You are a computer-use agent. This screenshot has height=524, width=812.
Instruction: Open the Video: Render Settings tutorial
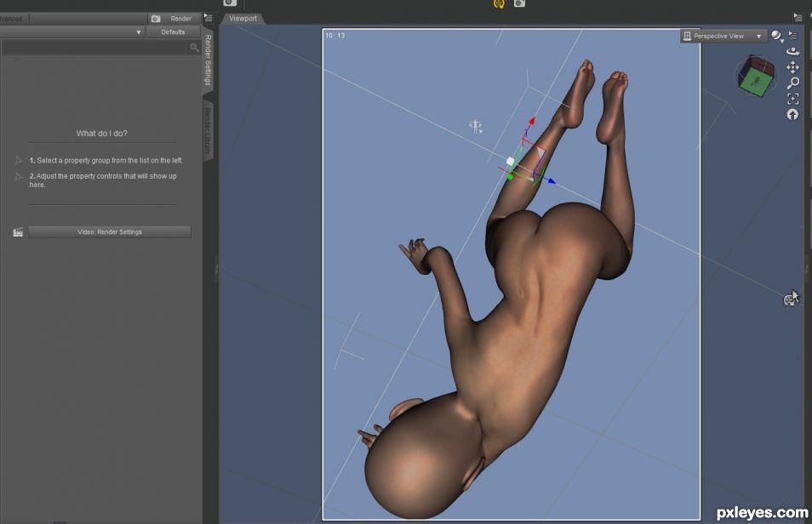(110, 232)
